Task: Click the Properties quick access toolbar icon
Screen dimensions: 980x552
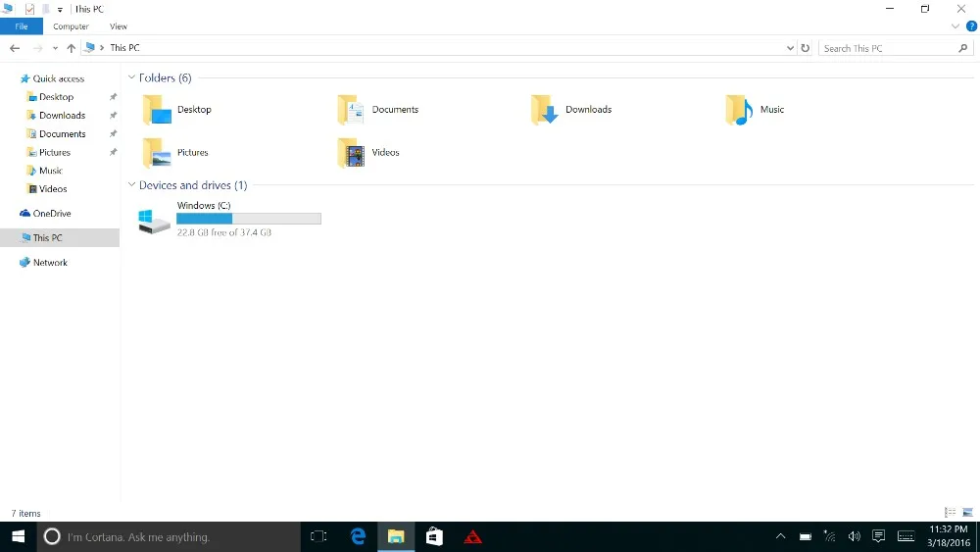Action: click(x=29, y=10)
